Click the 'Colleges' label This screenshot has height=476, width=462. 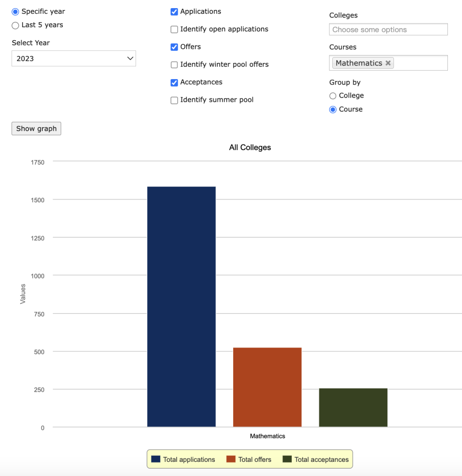(344, 15)
